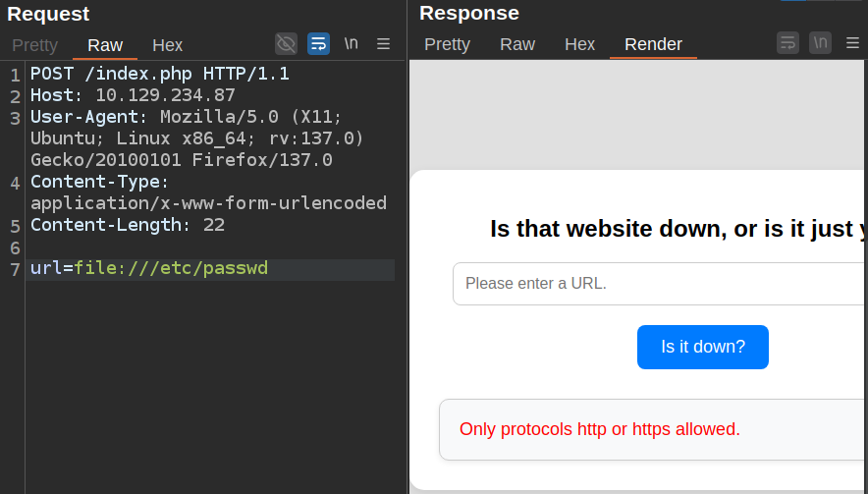This screenshot has height=494, width=868.
Task: Click the 'Only protocols http or https allowed' message
Action: point(599,429)
